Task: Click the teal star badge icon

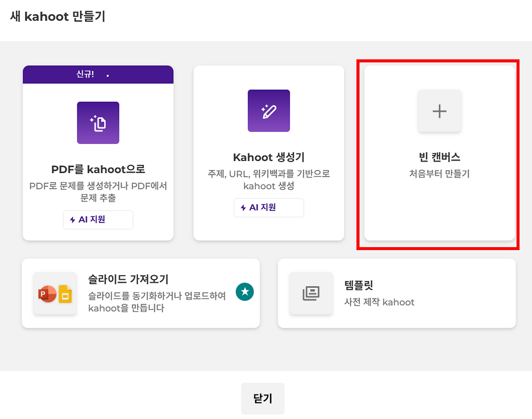Action: [245, 292]
